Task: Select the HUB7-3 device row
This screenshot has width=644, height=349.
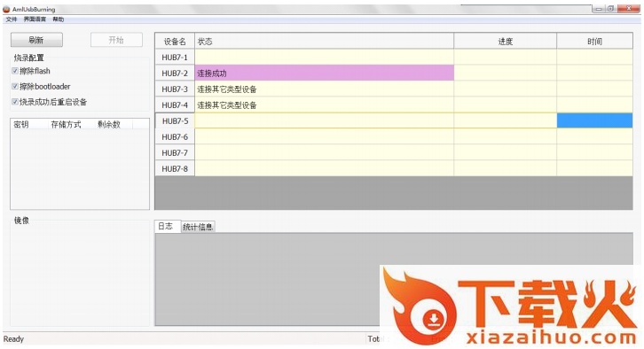Action: (x=394, y=89)
